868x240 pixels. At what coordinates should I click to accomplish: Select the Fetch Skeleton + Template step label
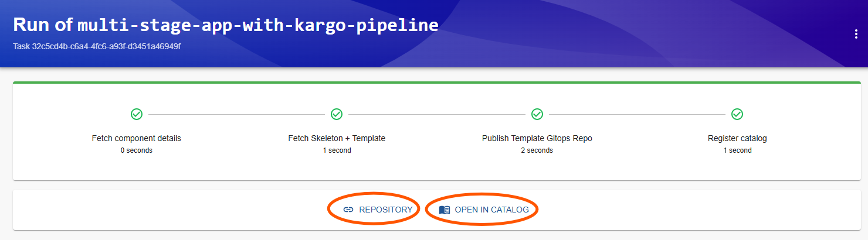[x=337, y=139]
